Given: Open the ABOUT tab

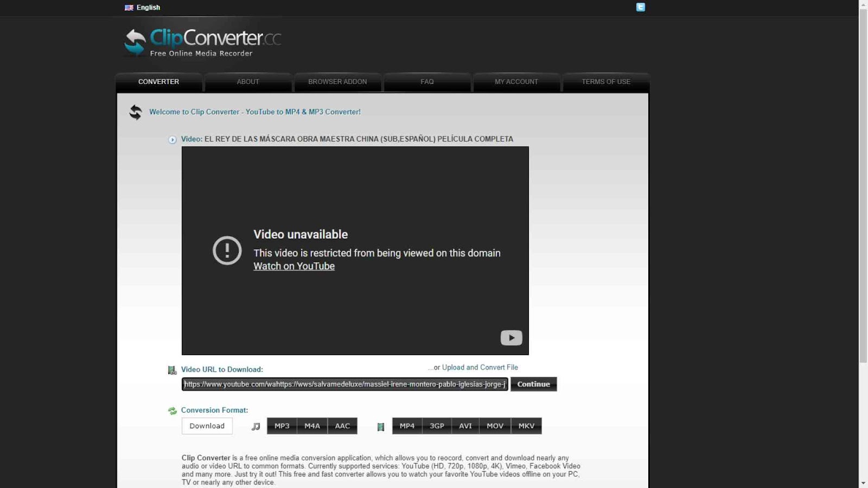Looking at the screenshot, I should coord(248,82).
